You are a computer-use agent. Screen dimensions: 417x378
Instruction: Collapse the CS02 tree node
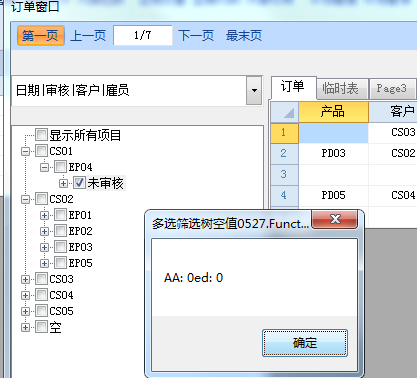click(x=25, y=199)
